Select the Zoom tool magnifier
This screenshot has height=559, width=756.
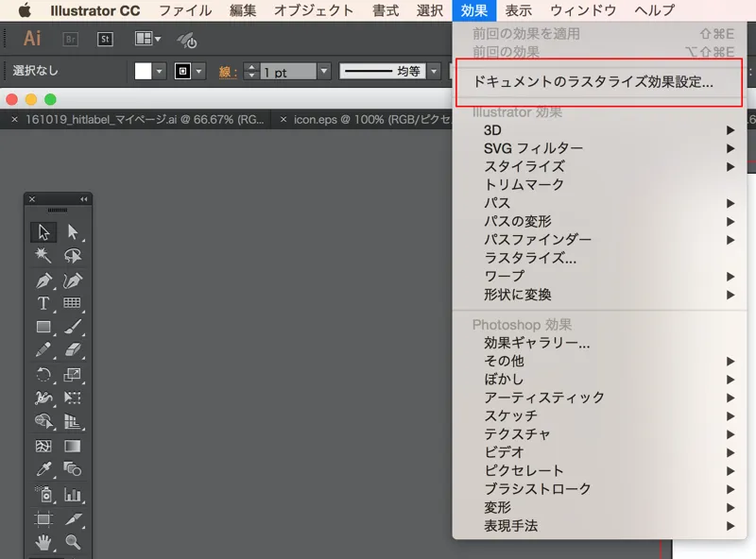(x=73, y=542)
